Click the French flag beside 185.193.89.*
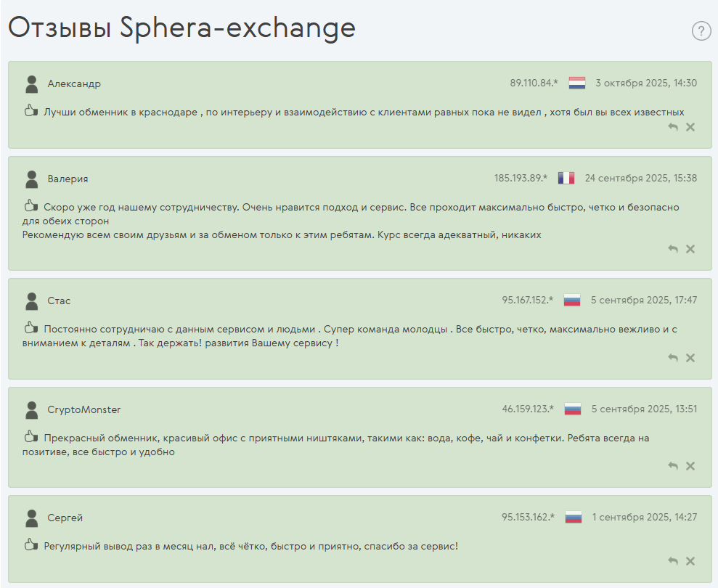718x588 pixels. click(x=566, y=178)
